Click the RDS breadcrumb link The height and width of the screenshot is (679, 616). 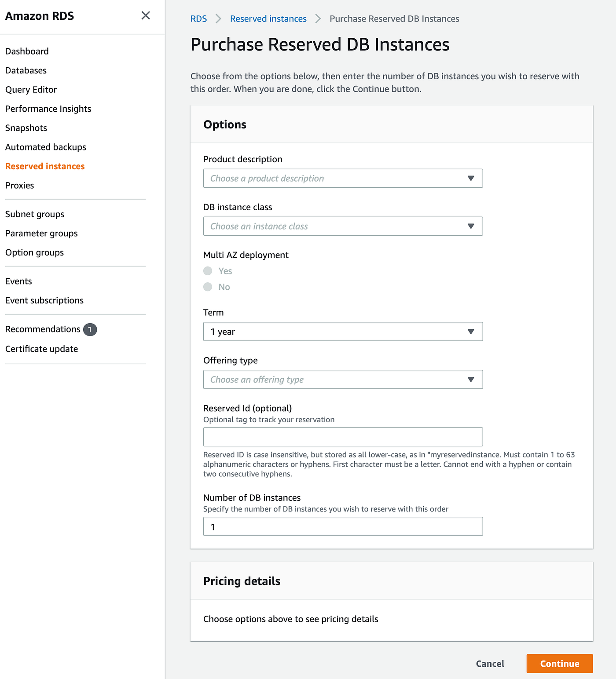(x=198, y=18)
